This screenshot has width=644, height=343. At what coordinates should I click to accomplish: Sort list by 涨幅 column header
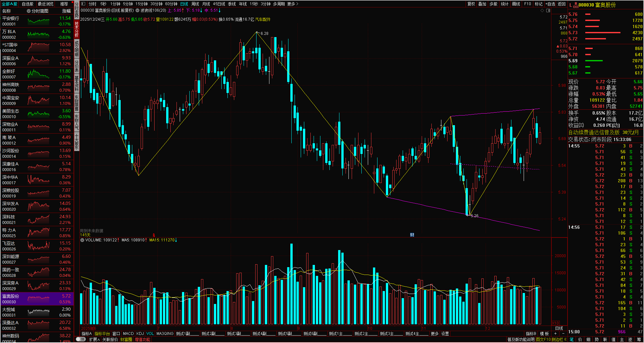point(66,11)
